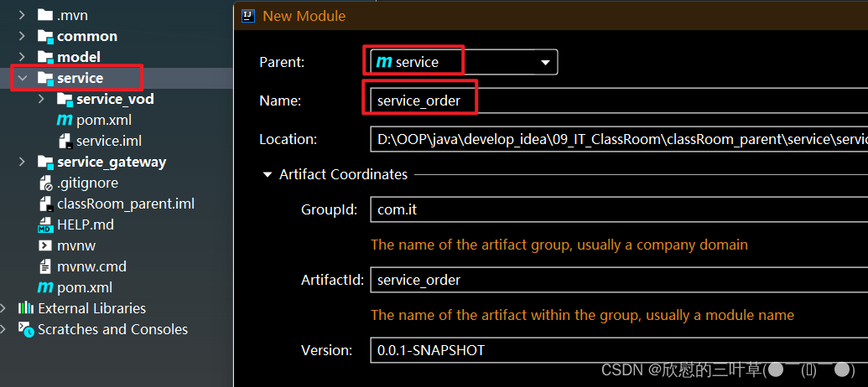Click the classRoom_parent.iml file icon
The image size is (868, 387).
[46, 204]
